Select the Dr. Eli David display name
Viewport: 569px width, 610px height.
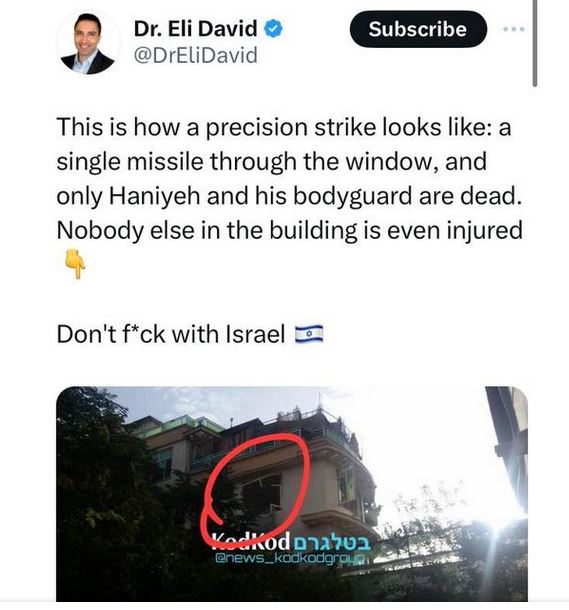pos(195,29)
